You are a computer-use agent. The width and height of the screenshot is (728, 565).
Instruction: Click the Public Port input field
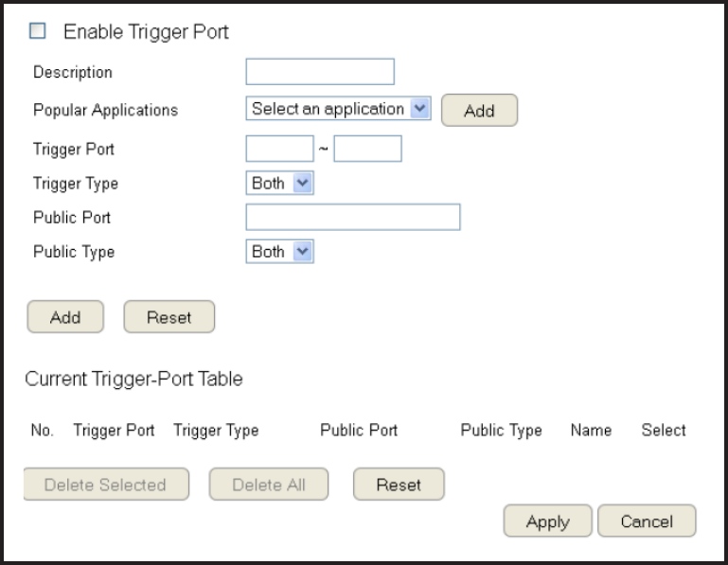coord(352,217)
